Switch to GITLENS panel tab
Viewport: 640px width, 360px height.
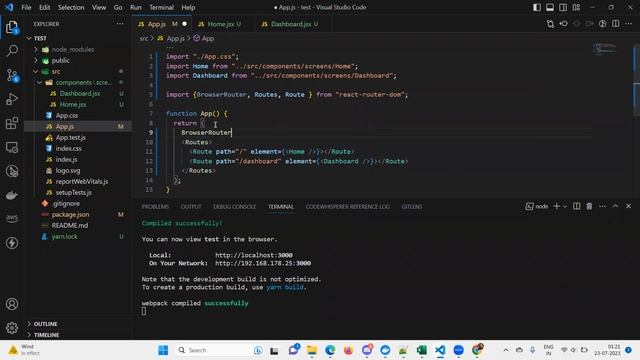click(412, 207)
